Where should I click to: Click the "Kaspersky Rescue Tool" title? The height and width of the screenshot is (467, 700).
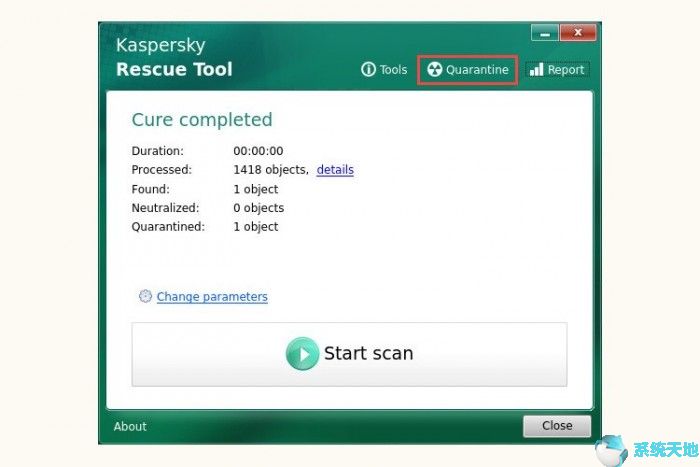point(174,57)
